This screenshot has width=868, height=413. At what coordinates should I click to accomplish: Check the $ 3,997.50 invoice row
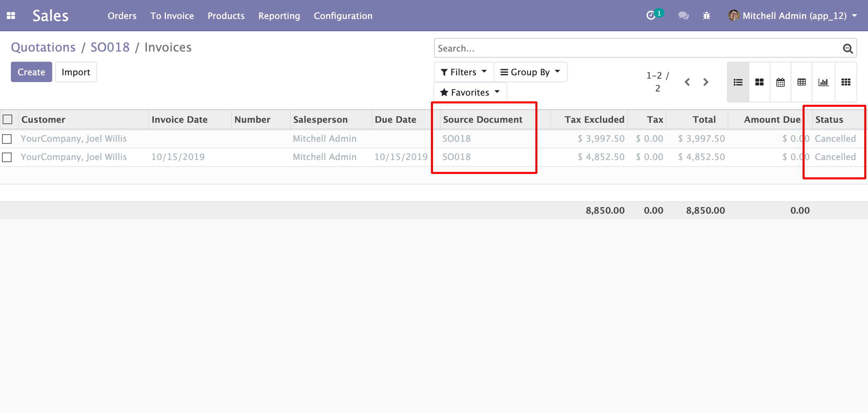tap(7, 139)
